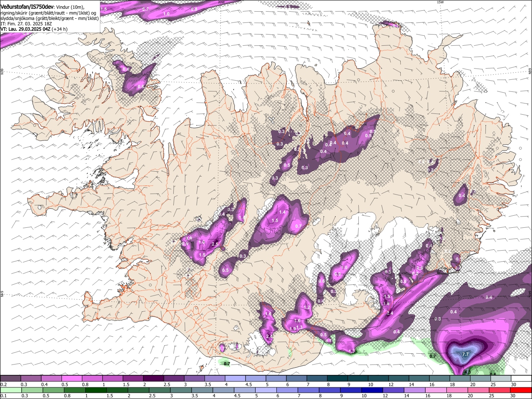Image resolution: width=532 pixels, height=399 pixels.
Task: Click top legend row swatch starting at 0.5
Action: (x=71, y=379)
